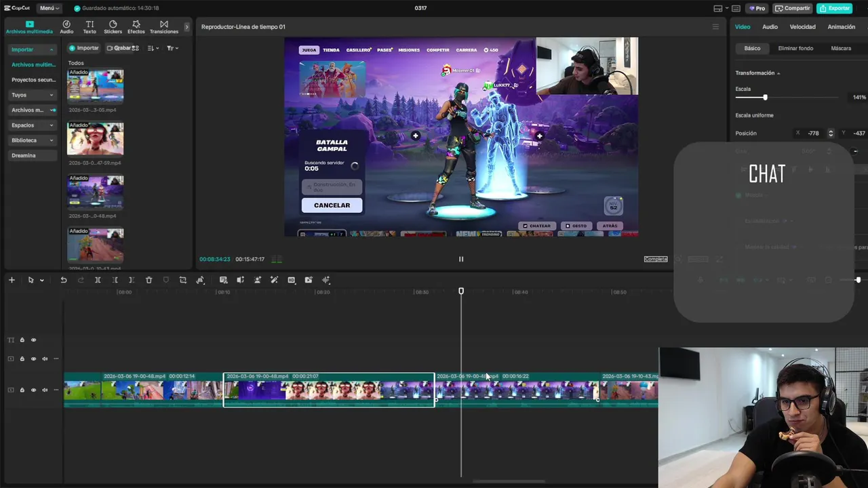The height and width of the screenshot is (488, 868).
Task: Select the Máscara sub-tab
Action: (x=841, y=48)
